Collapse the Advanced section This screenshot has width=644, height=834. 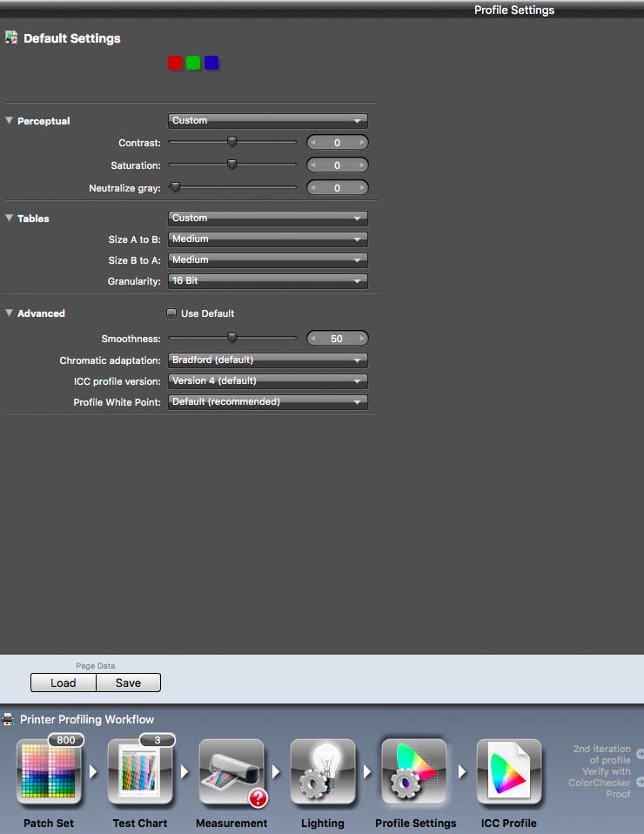click(x=9, y=313)
